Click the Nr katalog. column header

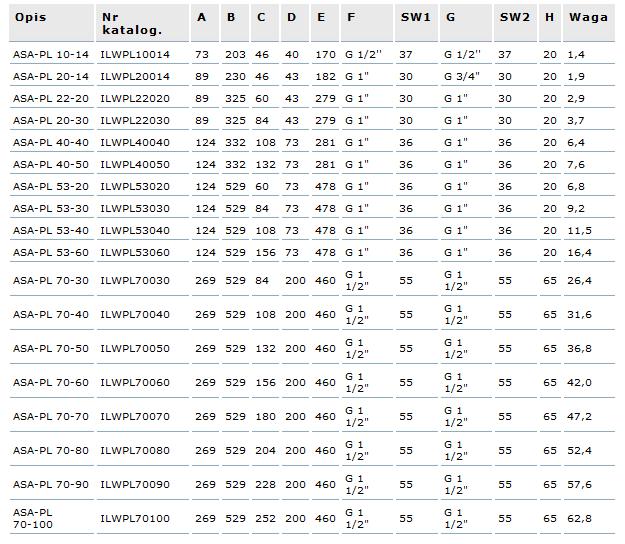[x=132, y=24]
